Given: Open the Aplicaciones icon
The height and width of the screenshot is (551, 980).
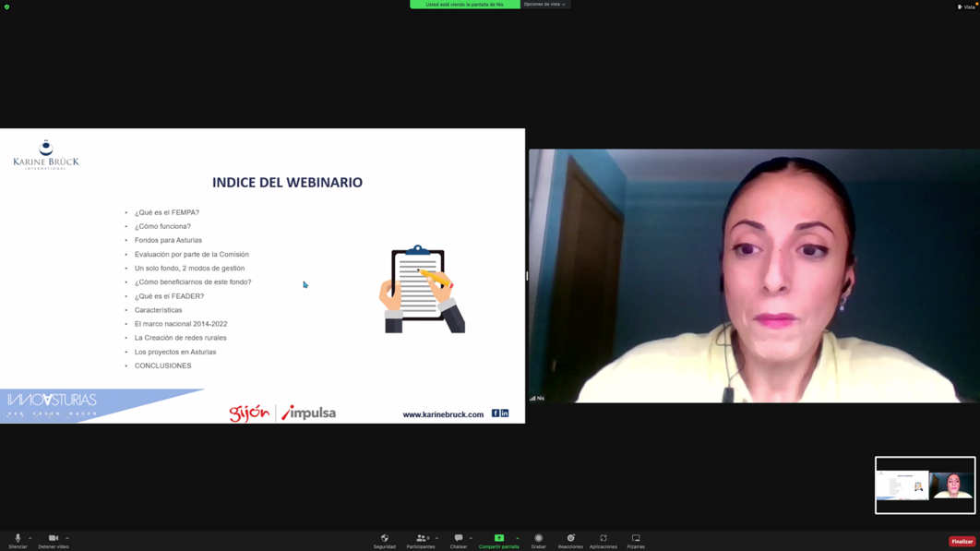Looking at the screenshot, I should [604, 540].
